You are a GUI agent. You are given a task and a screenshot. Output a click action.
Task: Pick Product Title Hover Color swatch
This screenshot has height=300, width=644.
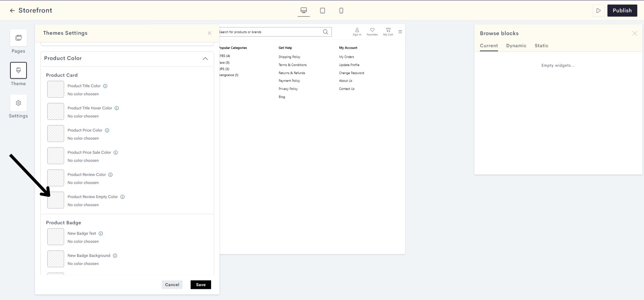coord(56,112)
